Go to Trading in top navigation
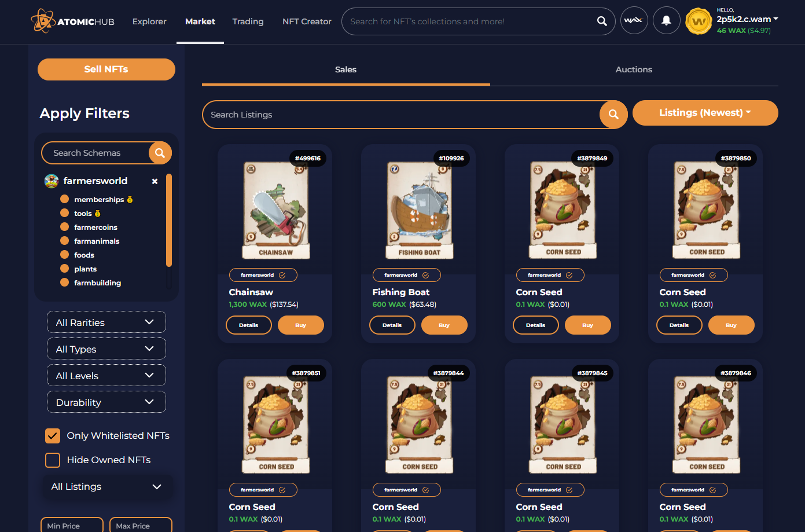805x532 pixels. coord(248,21)
